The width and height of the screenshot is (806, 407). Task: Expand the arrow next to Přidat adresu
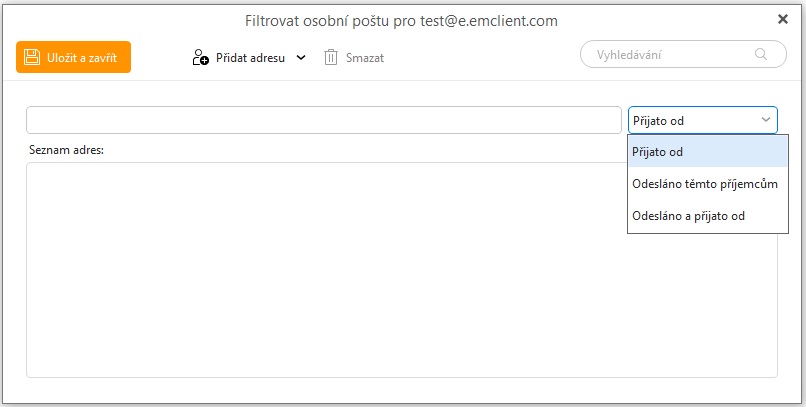[301, 58]
